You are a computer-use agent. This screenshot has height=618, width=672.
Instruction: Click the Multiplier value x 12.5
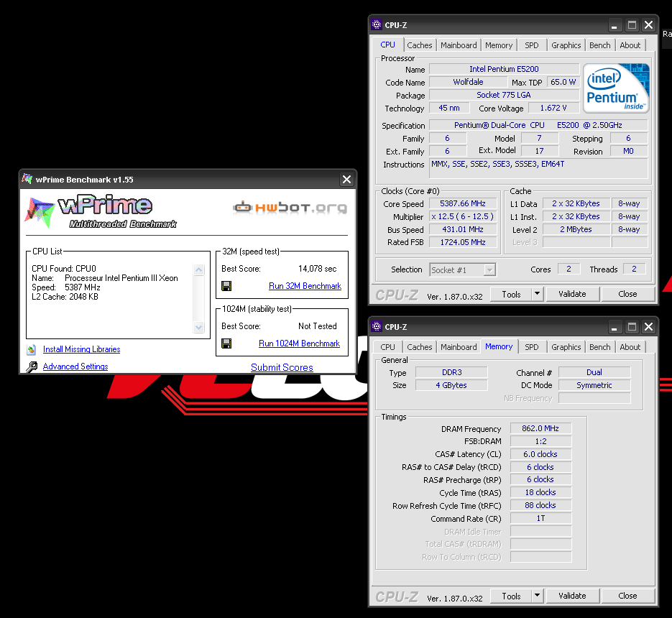coord(463,216)
